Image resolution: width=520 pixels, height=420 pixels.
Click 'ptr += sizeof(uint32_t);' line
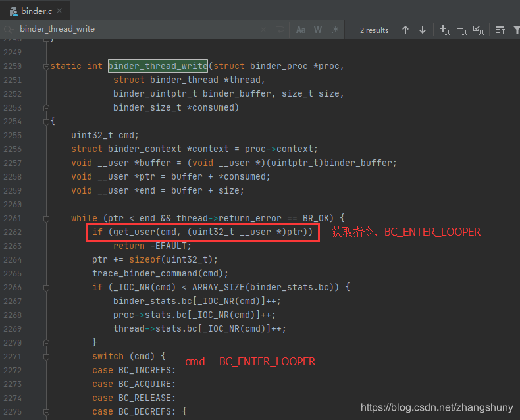[x=155, y=260]
